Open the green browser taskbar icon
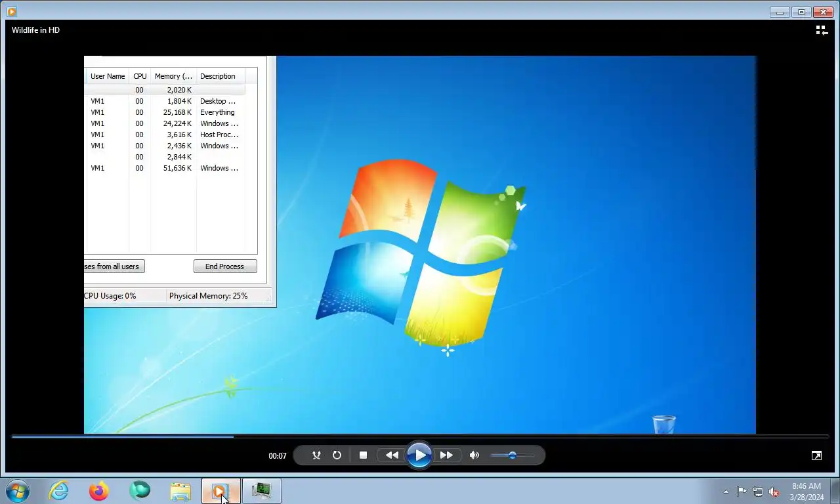Screen dimensions: 840x504 coord(140,490)
